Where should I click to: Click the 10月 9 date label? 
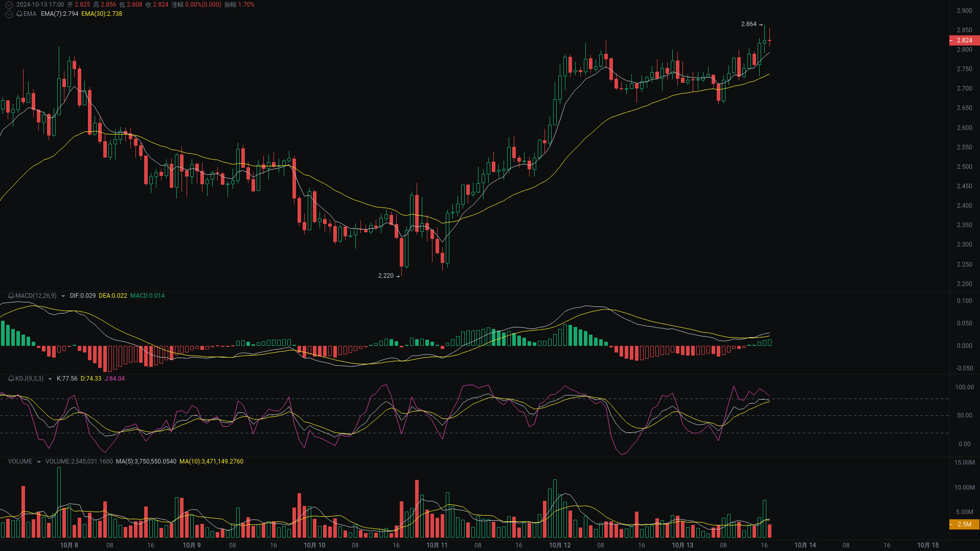(x=192, y=545)
